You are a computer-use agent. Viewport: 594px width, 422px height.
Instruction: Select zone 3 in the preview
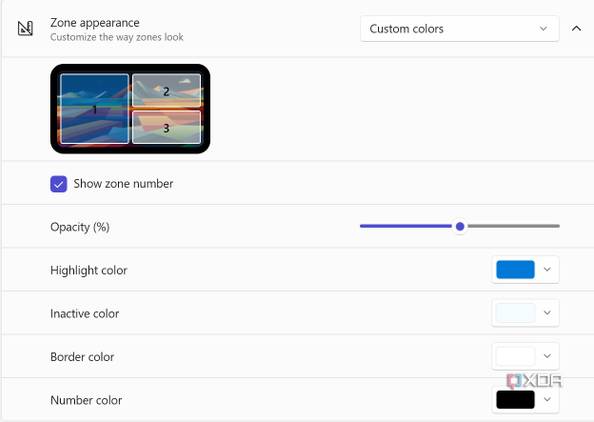(166, 127)
